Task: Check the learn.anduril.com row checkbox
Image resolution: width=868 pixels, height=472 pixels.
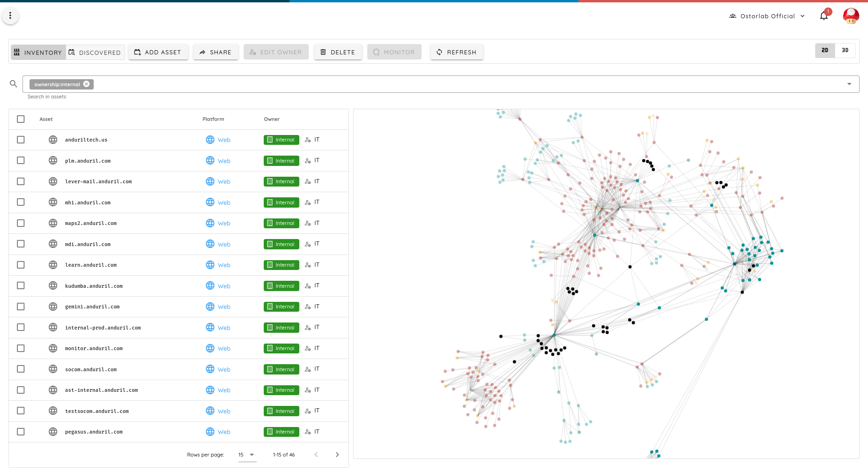Action: 21,265
